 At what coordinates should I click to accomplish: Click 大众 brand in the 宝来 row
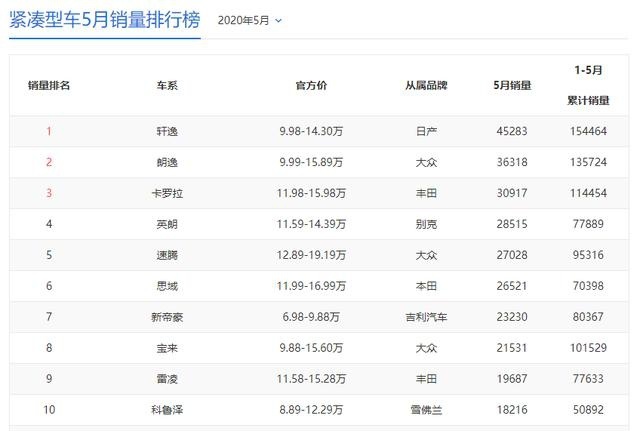point(426,348)
